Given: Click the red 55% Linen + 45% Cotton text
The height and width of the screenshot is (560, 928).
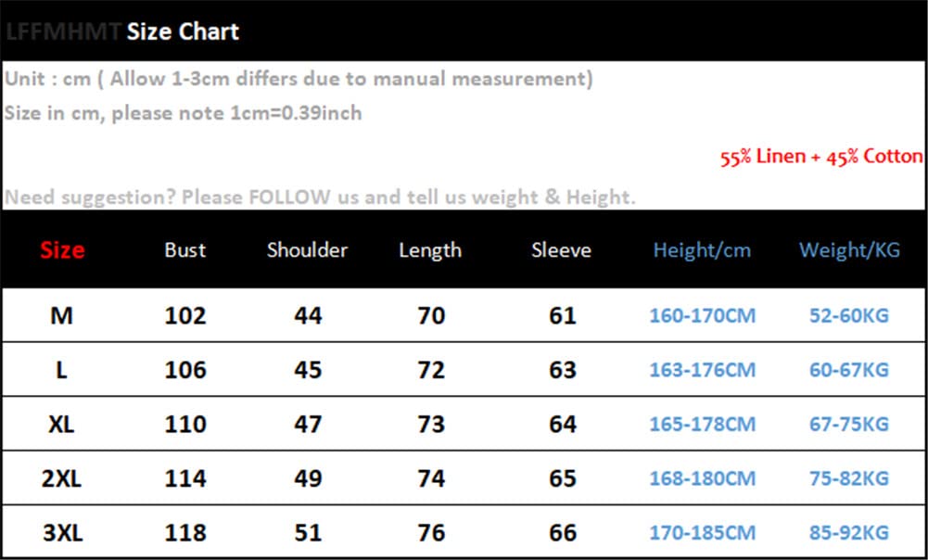Looking at the screenshot, I should (x=820, y=157).
